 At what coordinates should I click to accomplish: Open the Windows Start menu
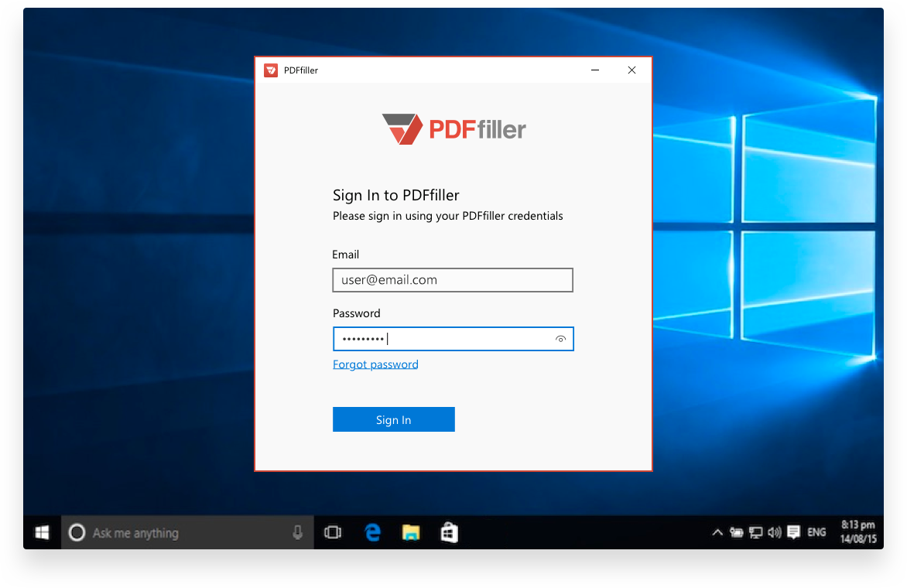point(43,532)
